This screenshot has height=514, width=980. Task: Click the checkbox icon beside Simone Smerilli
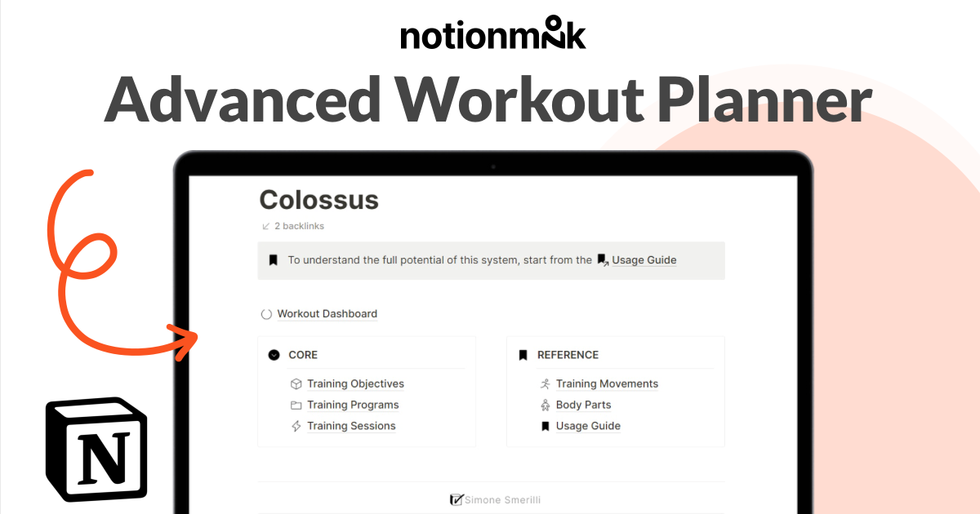pos(456,498)
